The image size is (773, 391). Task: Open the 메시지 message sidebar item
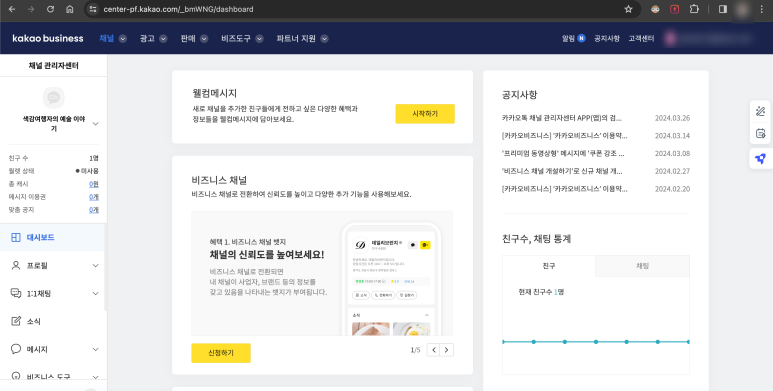(53, 349)
